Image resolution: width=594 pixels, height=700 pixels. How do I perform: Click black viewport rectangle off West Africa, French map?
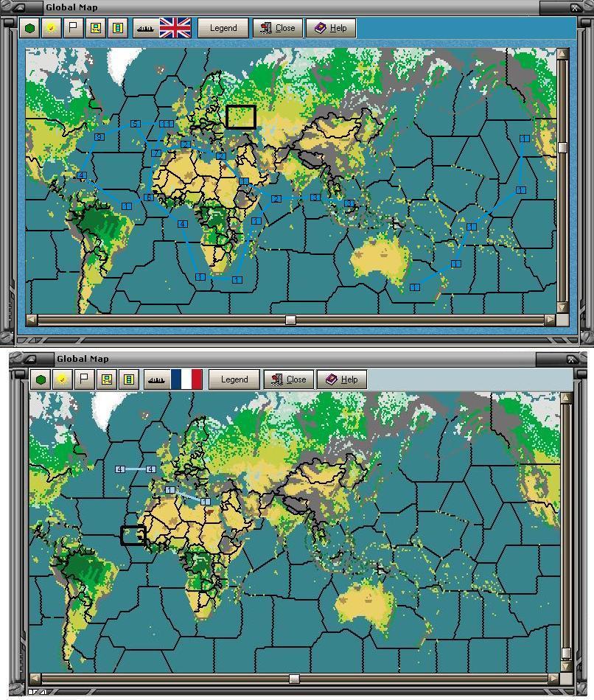[133, 535]
